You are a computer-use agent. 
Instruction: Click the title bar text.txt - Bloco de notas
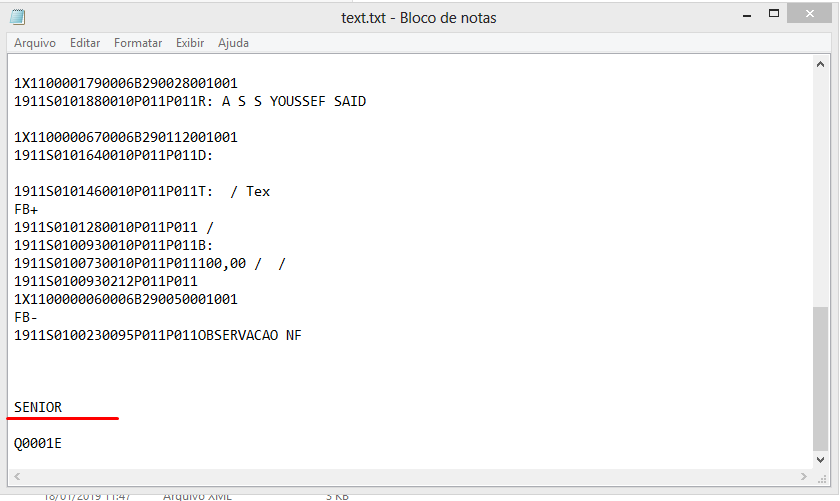418,17
